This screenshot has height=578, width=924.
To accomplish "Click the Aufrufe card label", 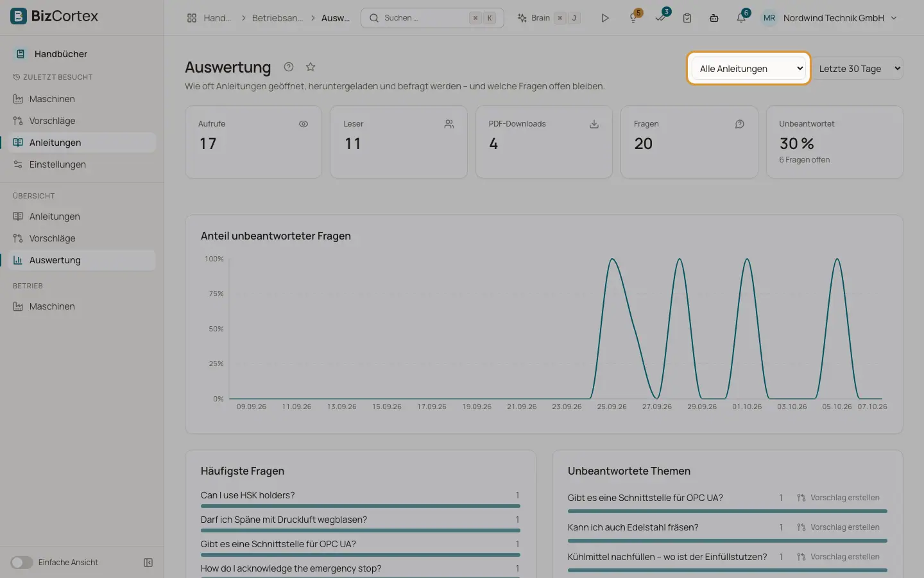I will [x=212, y=124].
